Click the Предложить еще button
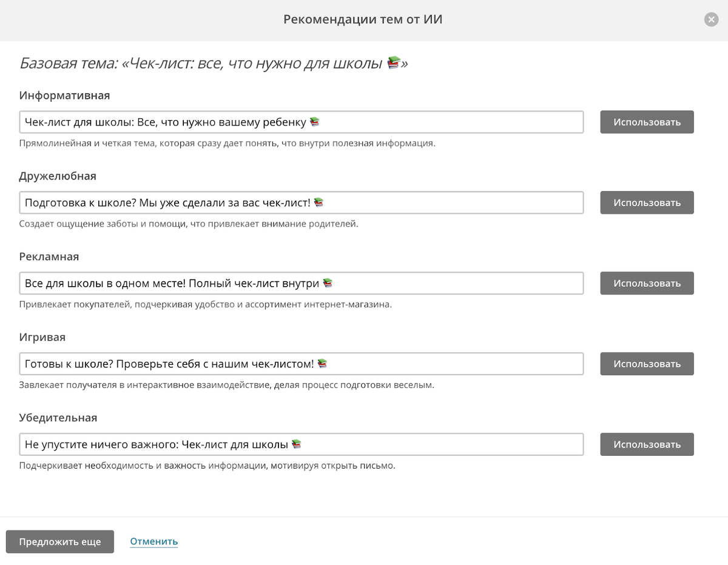 (60, 541)
